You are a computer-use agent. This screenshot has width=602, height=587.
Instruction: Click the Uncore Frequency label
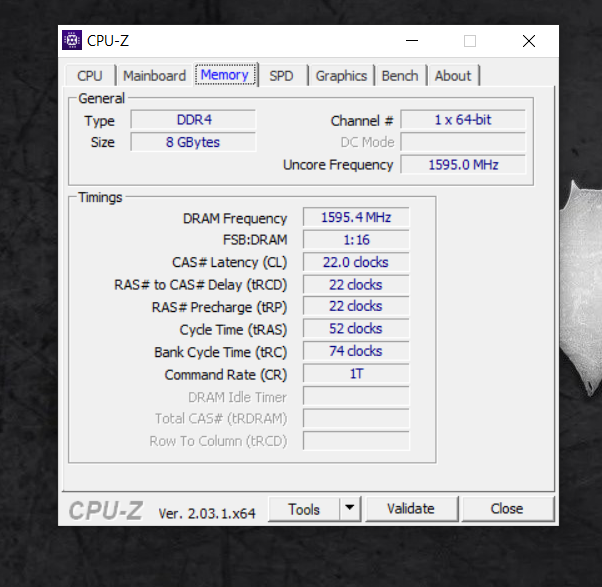point(338,165)
